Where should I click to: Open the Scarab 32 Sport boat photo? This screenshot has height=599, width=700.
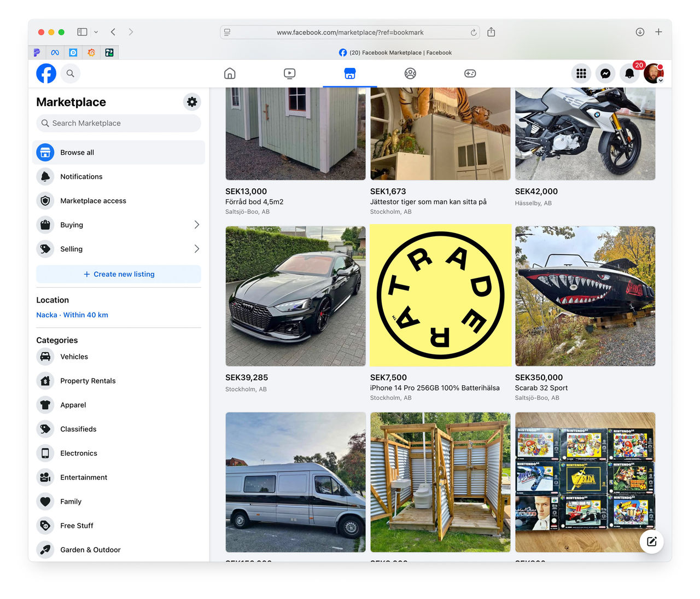pyautogui.click(x=585, y=296)
